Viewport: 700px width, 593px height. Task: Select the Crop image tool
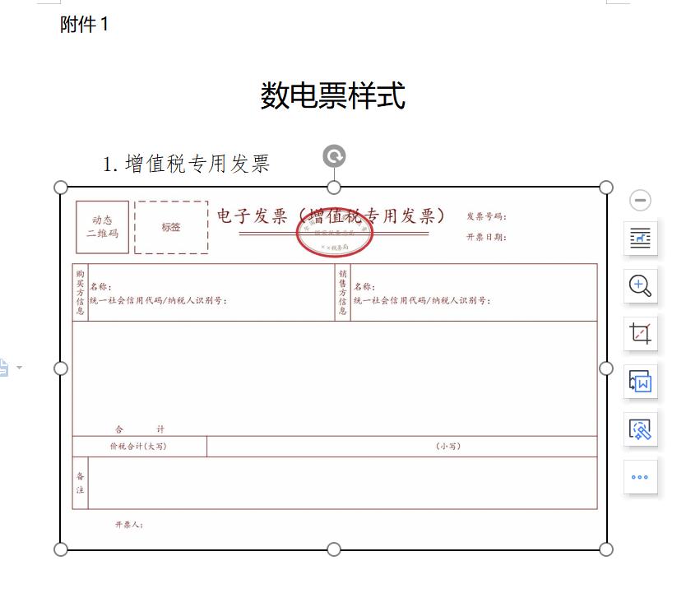pos(640,333)
